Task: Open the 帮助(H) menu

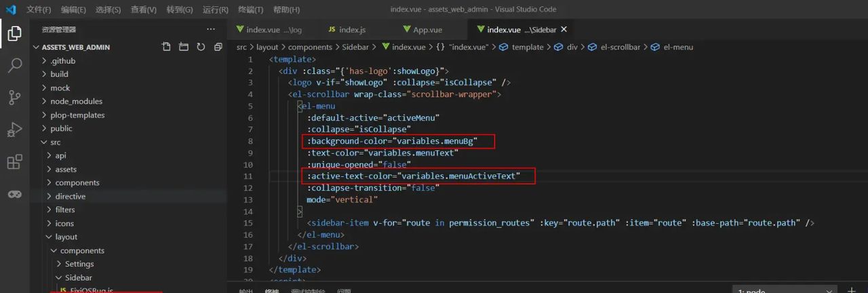Action: [286, 9]
